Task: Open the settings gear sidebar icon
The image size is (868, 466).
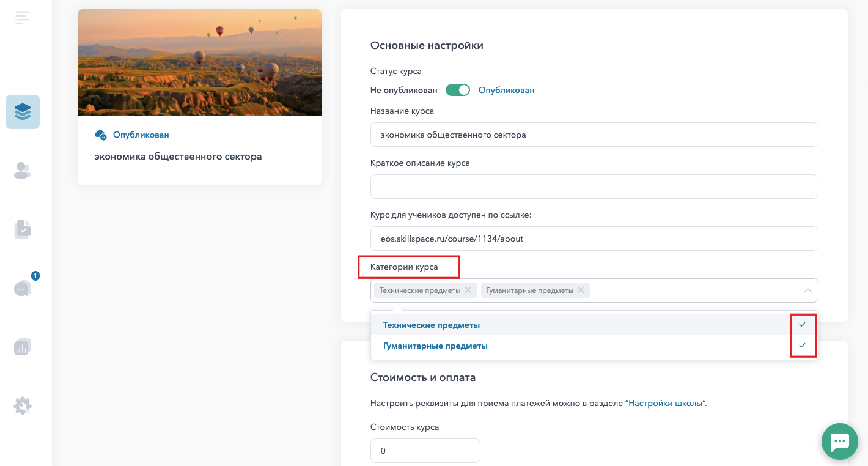Action: 23,405
